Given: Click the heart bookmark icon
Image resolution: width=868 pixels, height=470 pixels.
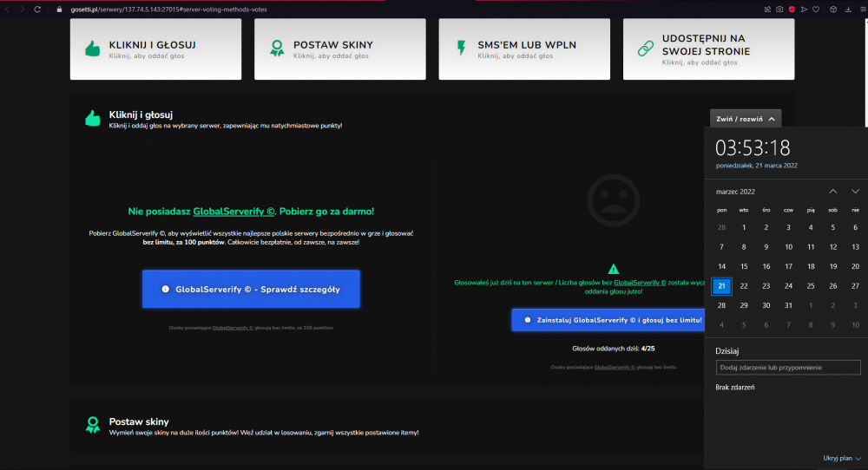Looking at the screenshot, I should pyautogui.click(x=816, y=10).
